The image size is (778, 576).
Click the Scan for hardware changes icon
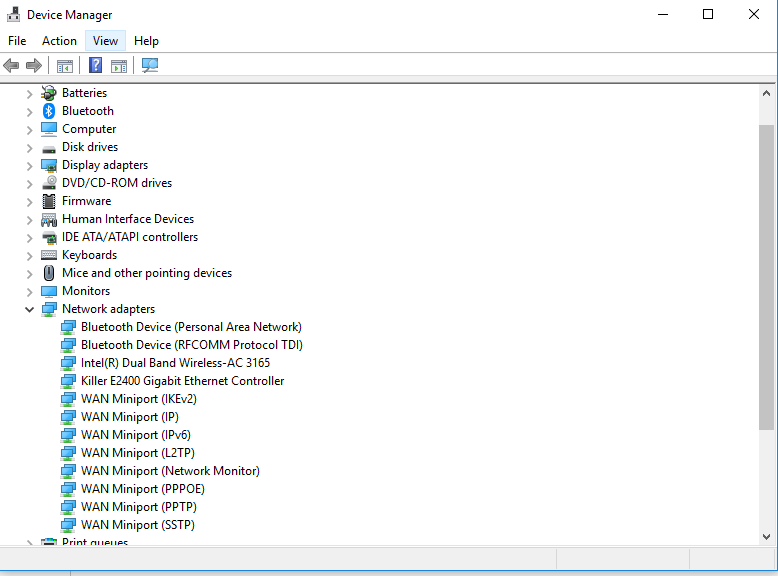point(150,65)
